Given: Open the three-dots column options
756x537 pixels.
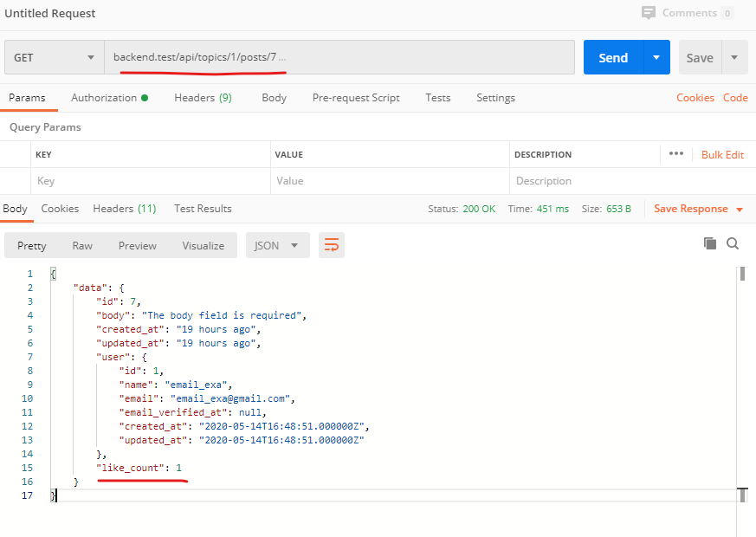Looking at the screenshot, I should (x=676, y=154).
